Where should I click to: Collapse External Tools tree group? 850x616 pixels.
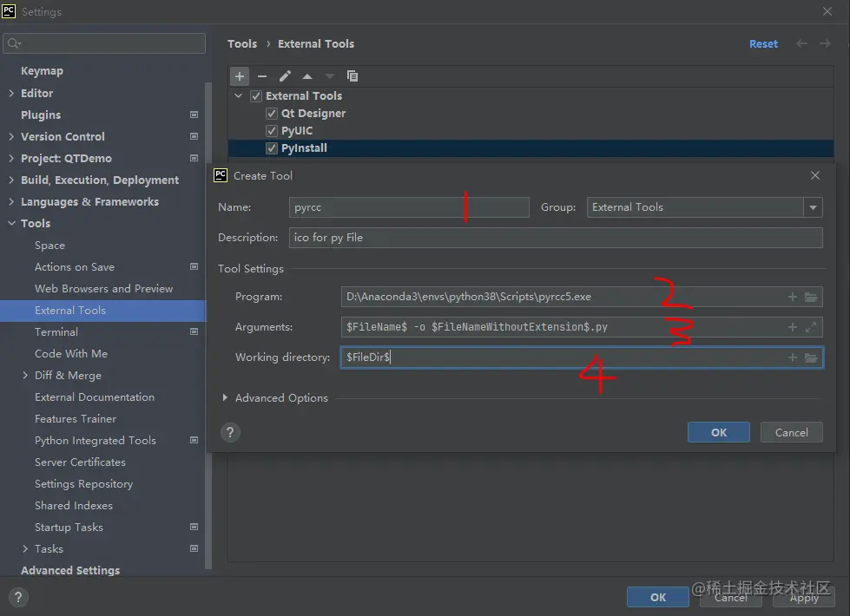(239, 96)
